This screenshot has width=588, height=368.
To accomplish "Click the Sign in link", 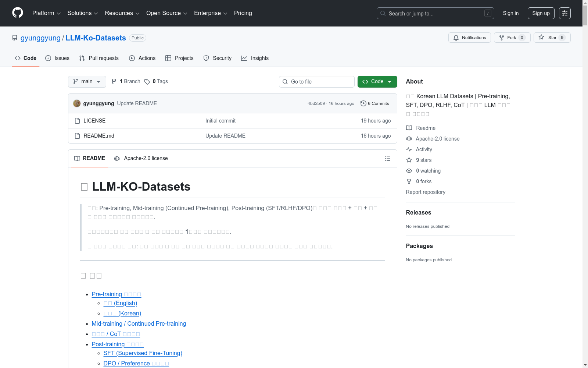I will click(x=511, y=13).
